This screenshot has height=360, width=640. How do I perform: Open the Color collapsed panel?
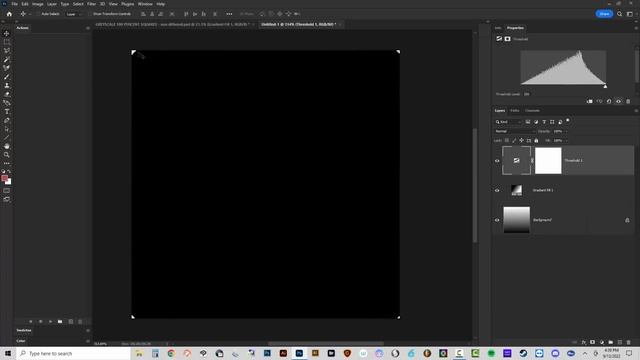20,340
